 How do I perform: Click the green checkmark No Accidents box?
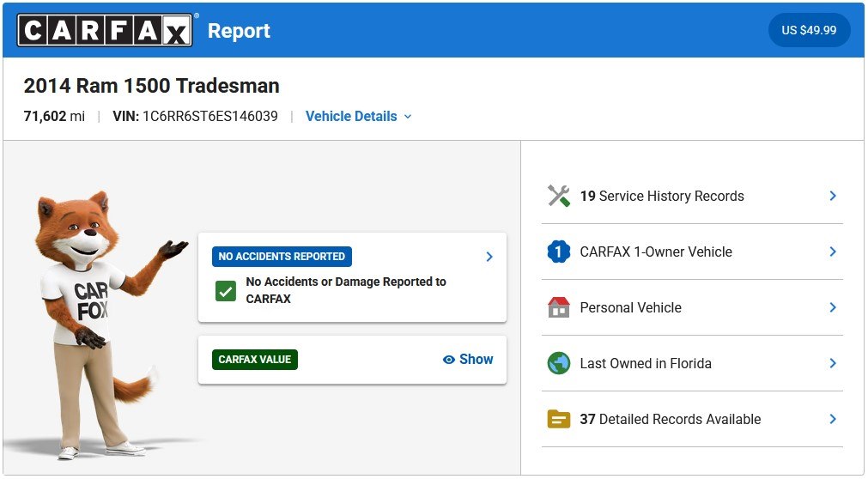click(x=226, y=291)
